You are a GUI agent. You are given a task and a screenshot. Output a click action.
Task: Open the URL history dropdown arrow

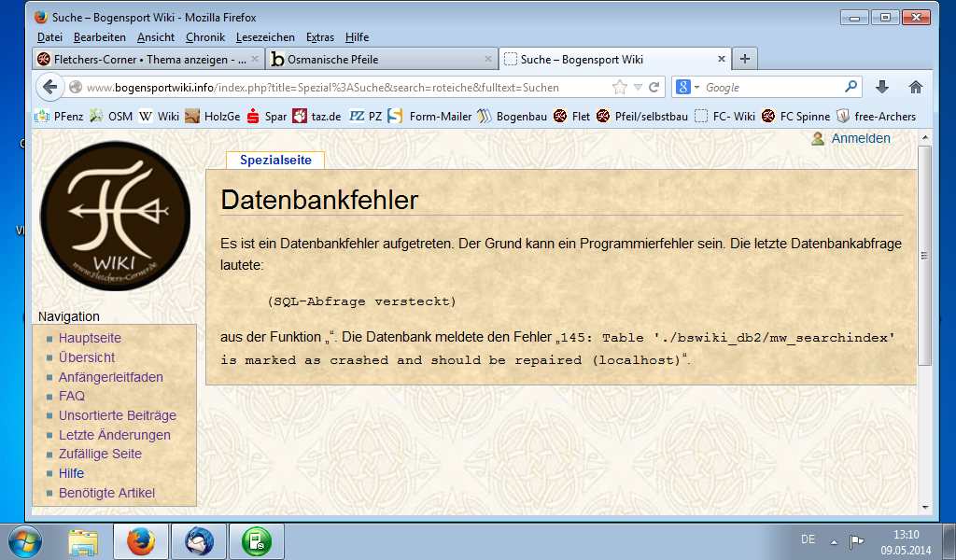638,87
